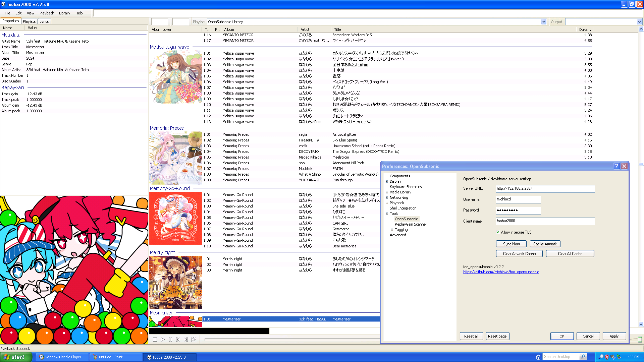Viewport: 644px width, 362px height.
Task: Click the Sync Now button
Action: [511, 244]
